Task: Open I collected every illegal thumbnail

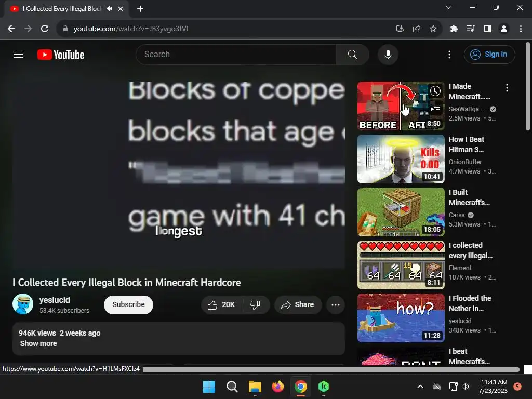Action: coord(401,264)
